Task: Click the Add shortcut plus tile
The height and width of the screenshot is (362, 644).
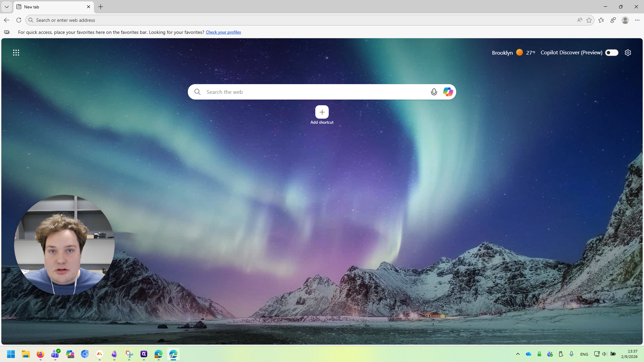Action: pyautogui.click(x=322, y=112)
